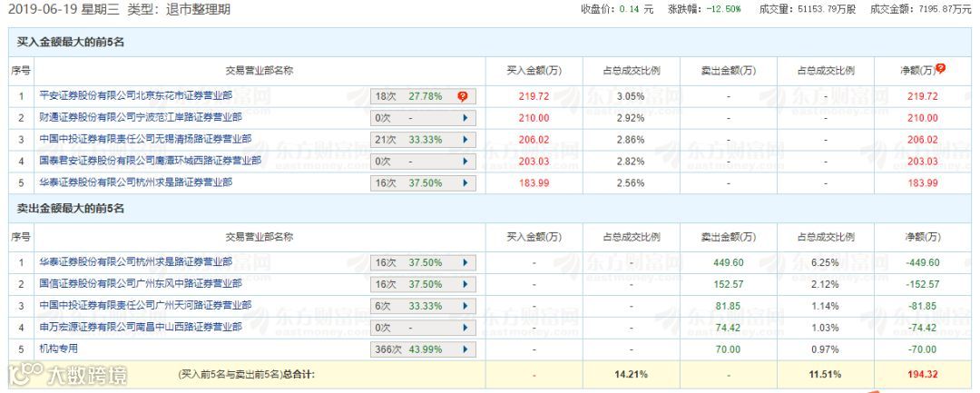Click the 1.03% ratio cell
The image size is (980, 393).
coord(826,328)
